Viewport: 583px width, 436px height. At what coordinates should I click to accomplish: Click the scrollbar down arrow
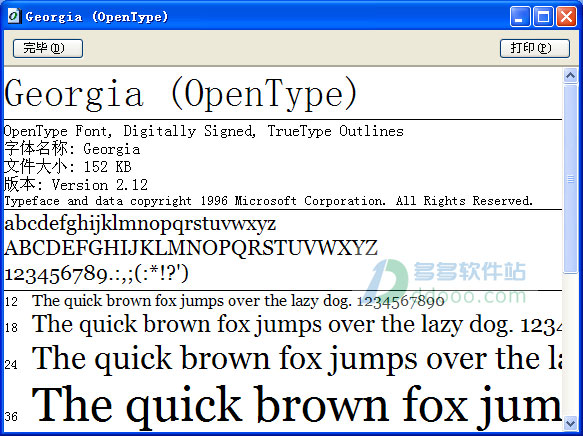point(570,423)
